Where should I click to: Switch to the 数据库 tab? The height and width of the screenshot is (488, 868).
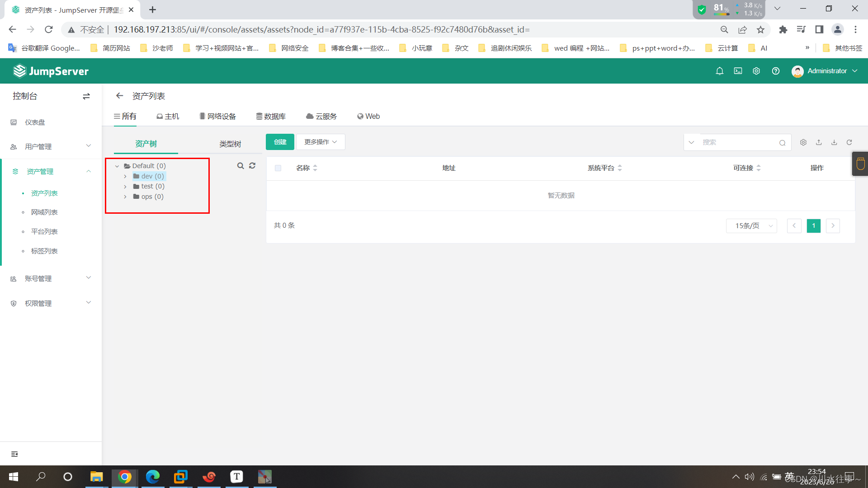pyautogui.click(x=271, y=117)
